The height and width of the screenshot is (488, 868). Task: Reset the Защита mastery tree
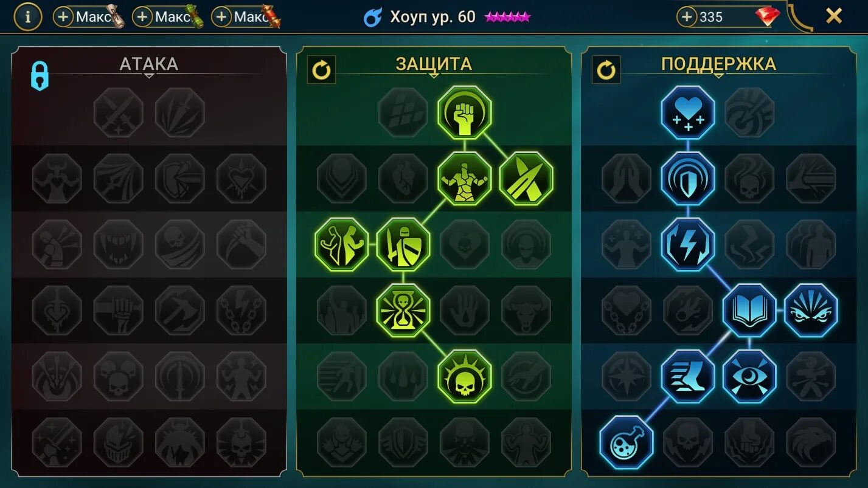322,70
